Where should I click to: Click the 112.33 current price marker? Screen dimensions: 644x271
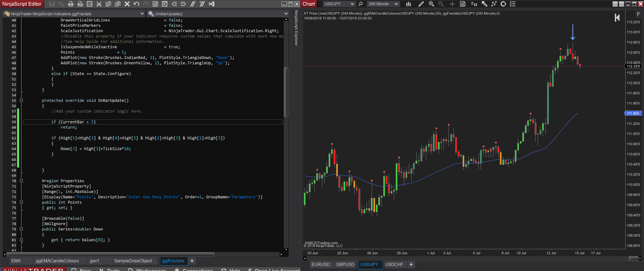(633, 66)
